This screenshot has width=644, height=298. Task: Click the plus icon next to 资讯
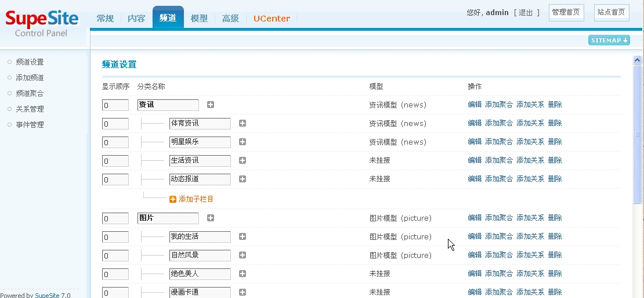(x=210, y=105)
